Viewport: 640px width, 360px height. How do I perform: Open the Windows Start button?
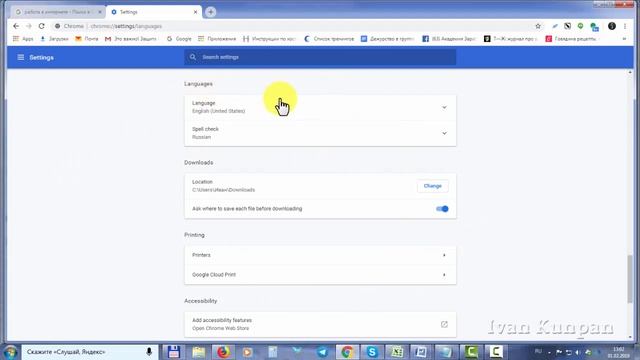click(x=10, y=352)
